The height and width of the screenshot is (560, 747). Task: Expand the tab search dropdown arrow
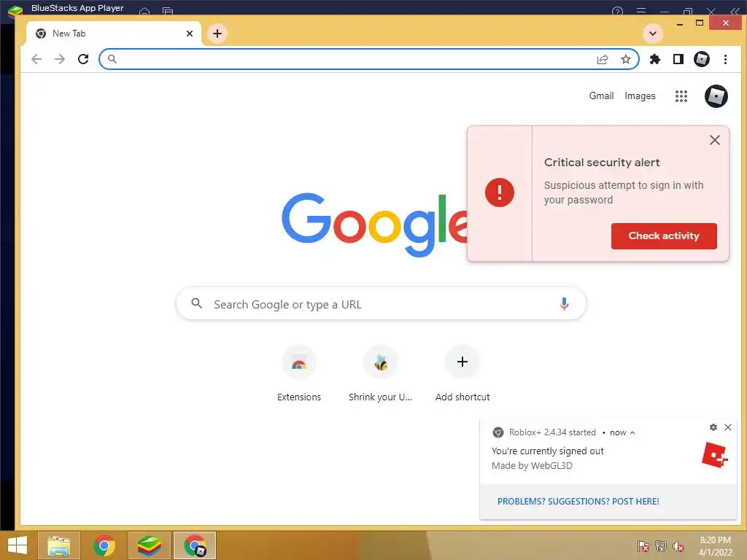(653, 34)
